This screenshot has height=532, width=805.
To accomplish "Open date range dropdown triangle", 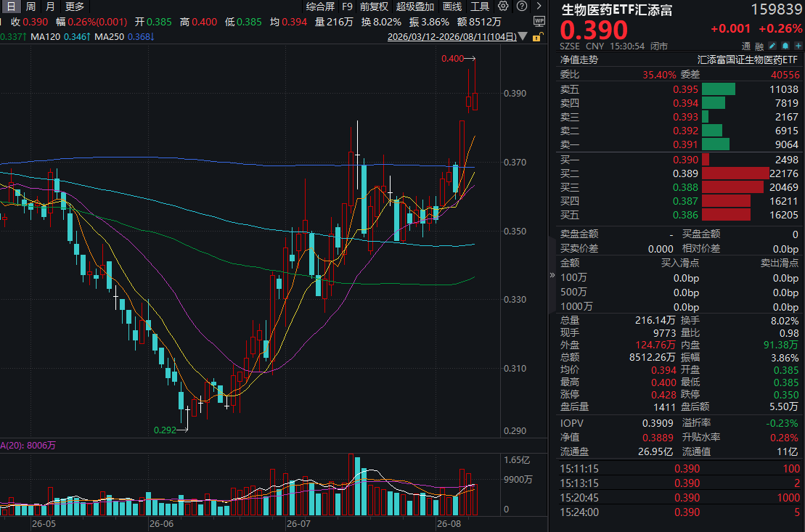I will (x=523, y=37).
